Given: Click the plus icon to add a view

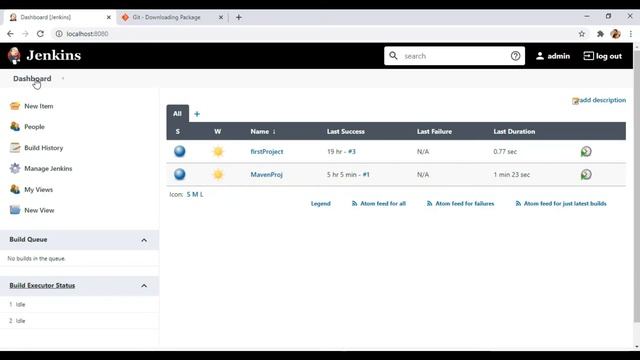Looking at the screenshot, I should click(197, 114).
